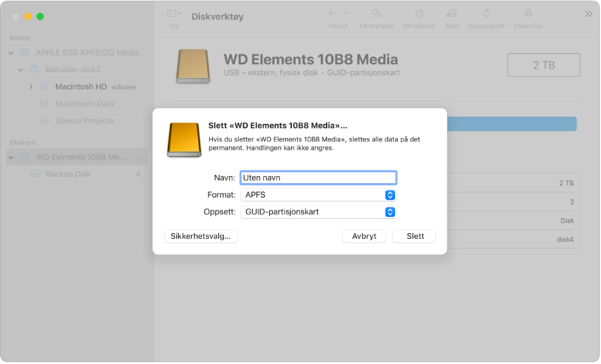Open the Format APFS dropdown
Viewport: 601px width, 364px height.
318,195
